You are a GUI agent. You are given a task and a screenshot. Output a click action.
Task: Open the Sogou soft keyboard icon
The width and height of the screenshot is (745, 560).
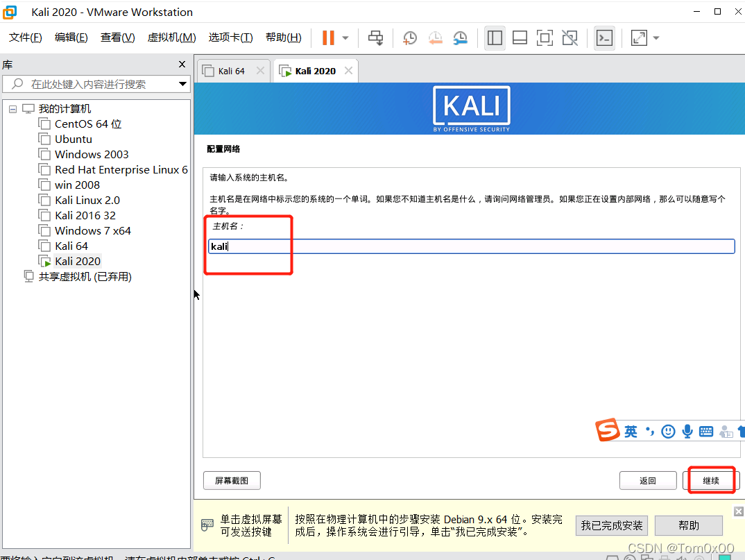[x=706, y=432]
